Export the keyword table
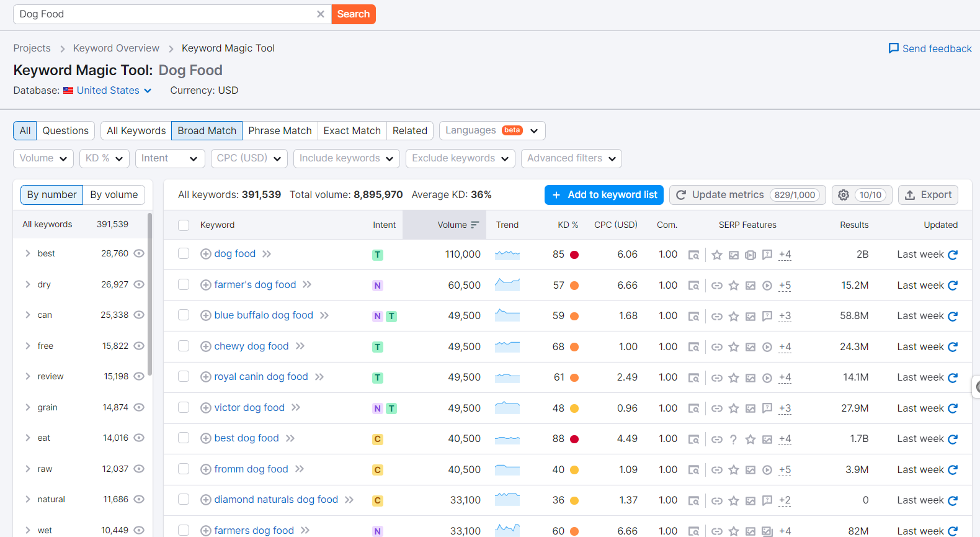The image size is (980, 537). pos(928,195)
